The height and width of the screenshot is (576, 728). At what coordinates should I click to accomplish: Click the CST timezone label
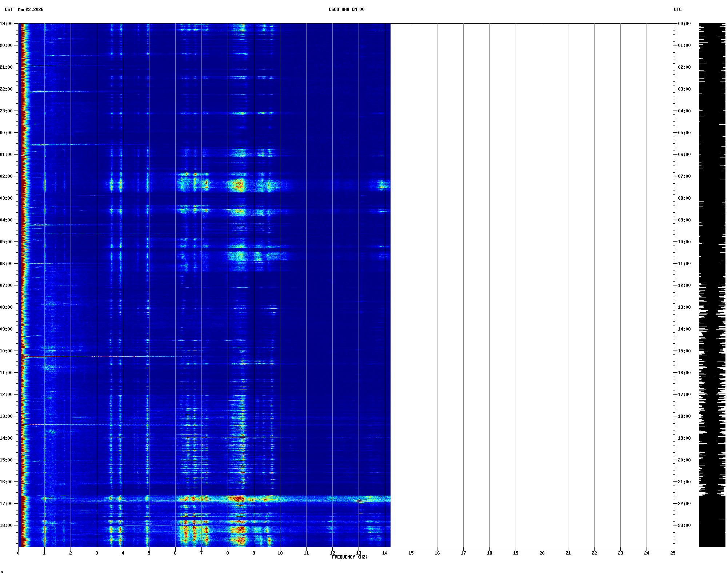[x=9, y=9]
